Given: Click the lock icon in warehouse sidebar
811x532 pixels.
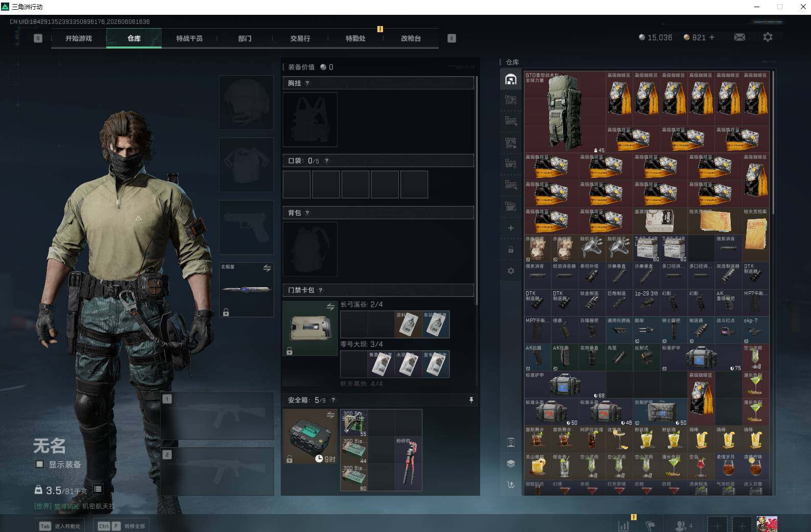Looking at the screenshot, I should (511, 249).
